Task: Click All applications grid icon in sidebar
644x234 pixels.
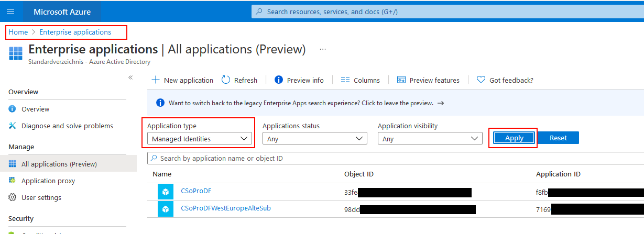Action: click(x=12, y=164)
